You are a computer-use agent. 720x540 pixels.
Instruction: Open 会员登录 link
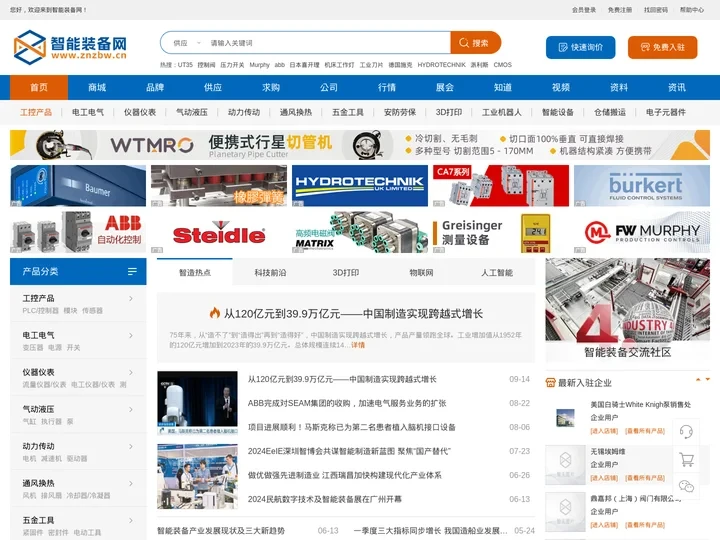tap(584, 10)
